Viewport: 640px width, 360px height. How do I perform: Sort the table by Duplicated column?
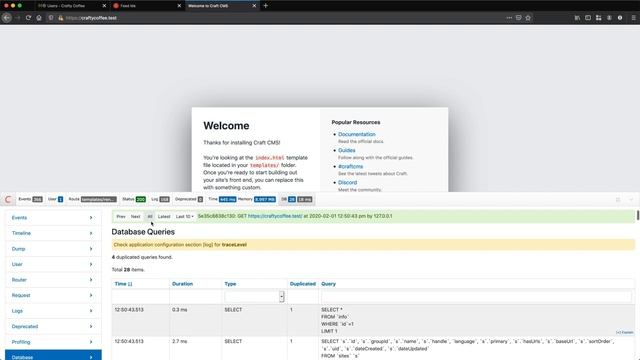pos(303,284)
